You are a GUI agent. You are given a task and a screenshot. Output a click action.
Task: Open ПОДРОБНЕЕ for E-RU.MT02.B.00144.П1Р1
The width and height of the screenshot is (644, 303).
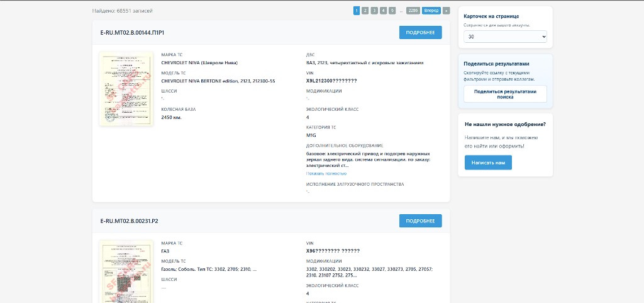click(x=420, y=33)
